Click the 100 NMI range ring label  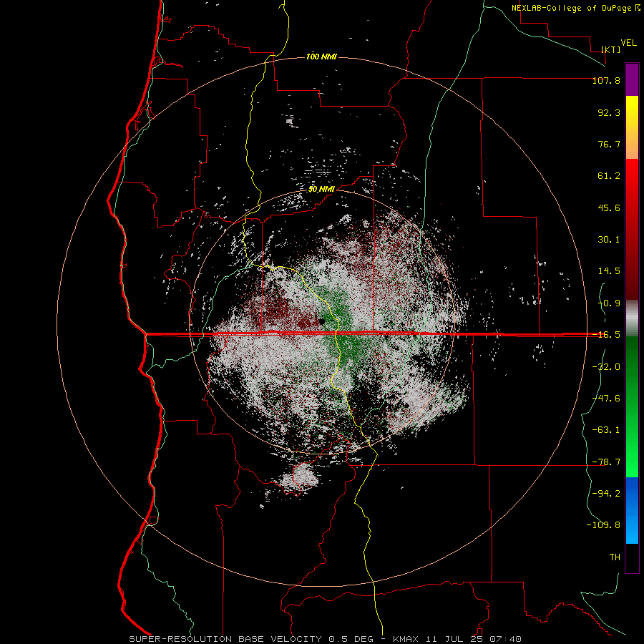[321, 57]
